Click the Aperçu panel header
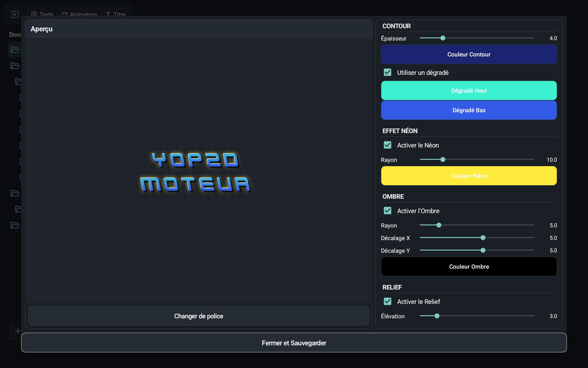The width and height of the screenshot is (588, 368). tap(198, 29)
